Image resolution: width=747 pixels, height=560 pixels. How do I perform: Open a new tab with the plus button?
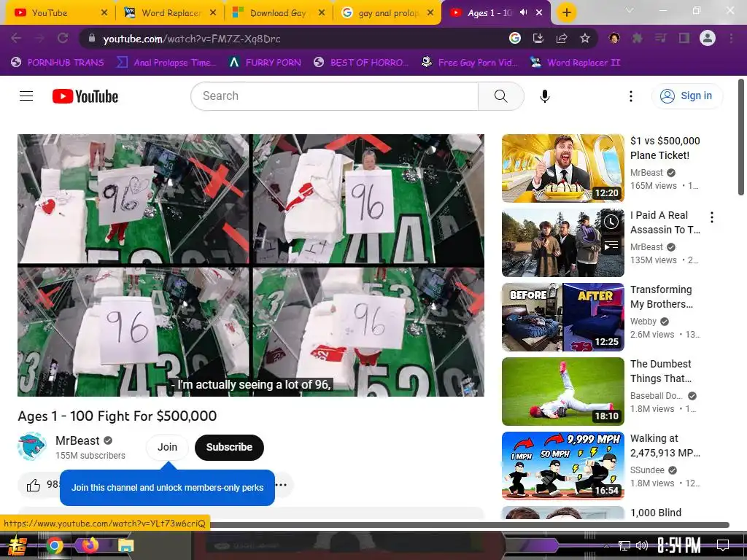click(x=566, y=12)
